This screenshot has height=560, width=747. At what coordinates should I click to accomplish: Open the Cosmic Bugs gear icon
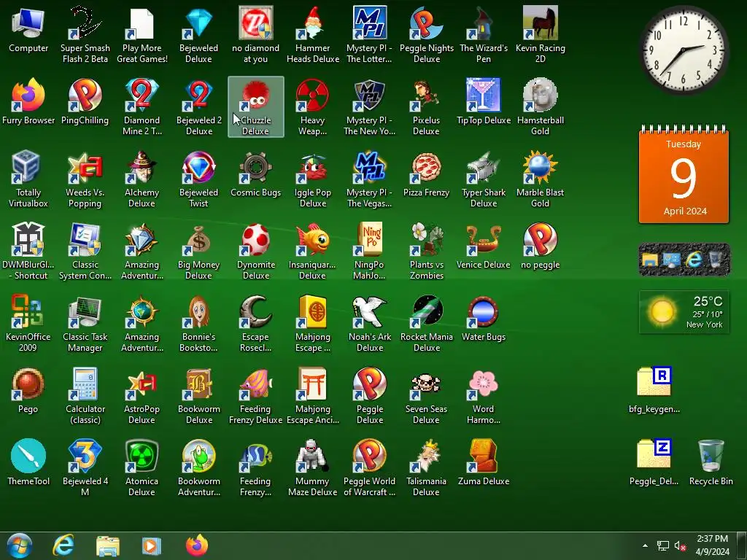point(256,175)
